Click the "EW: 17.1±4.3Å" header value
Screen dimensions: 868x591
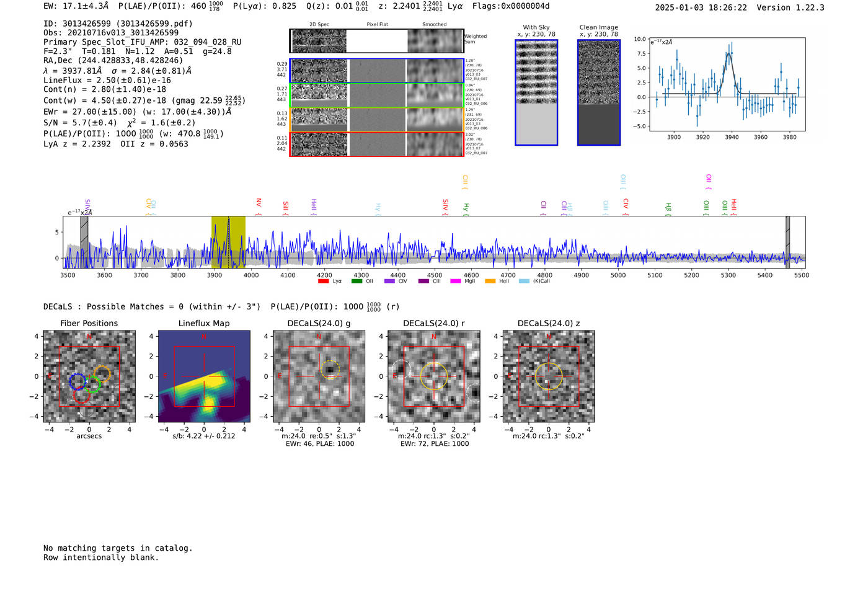point(76,6)
